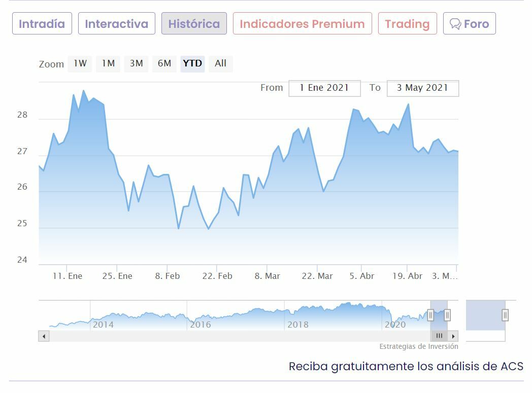Click the scrollbar thumb grip icon
Image resolution: width=532 pixels, height=393 pixels.
coord(439,336)
